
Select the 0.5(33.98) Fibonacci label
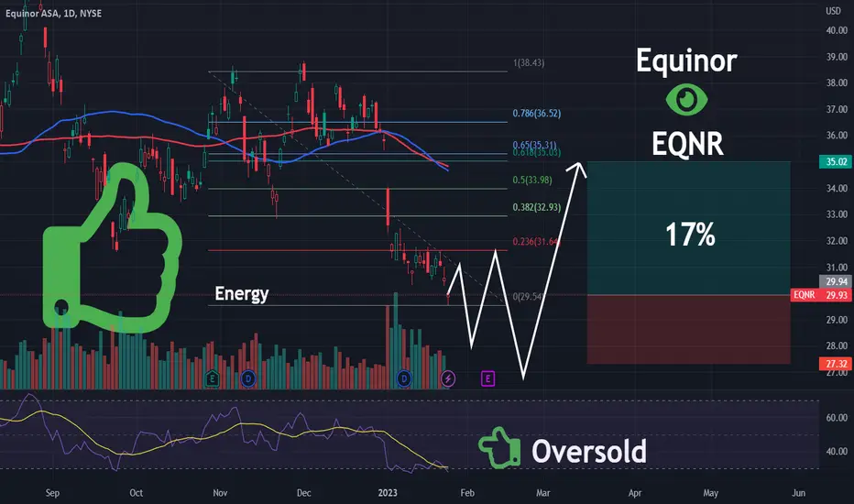coord(532,180)
